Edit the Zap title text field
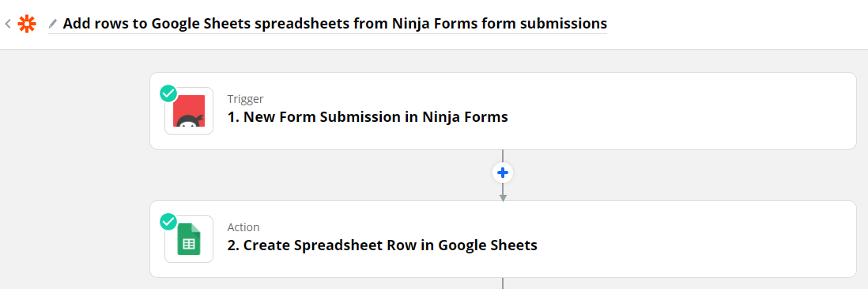The image size is (868, 289). click(334, 24)
